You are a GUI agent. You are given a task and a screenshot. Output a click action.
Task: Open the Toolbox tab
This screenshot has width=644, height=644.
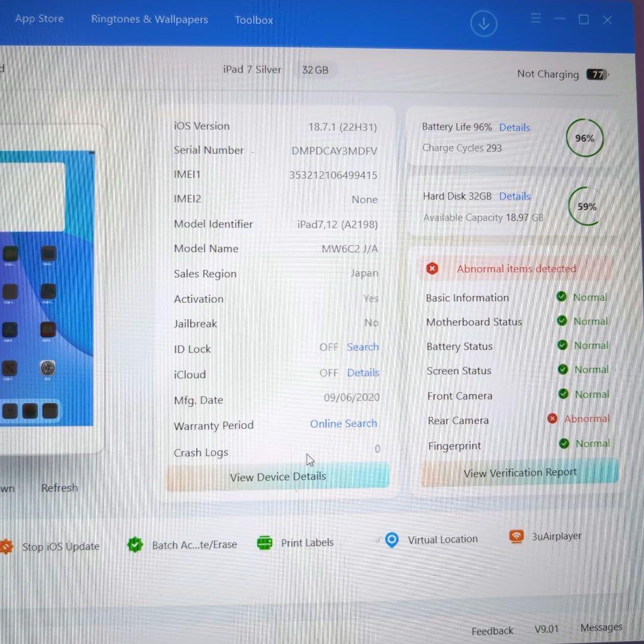[x=254, y=20]
